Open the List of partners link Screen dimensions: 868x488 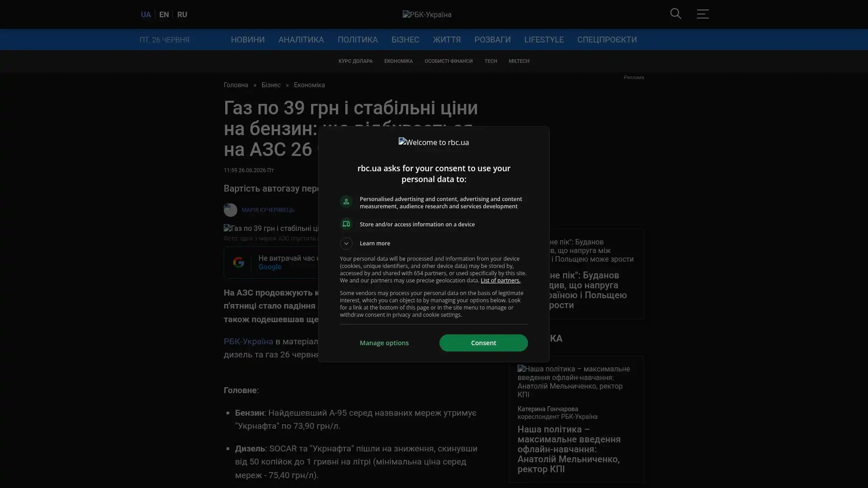[x=500, y=281]
